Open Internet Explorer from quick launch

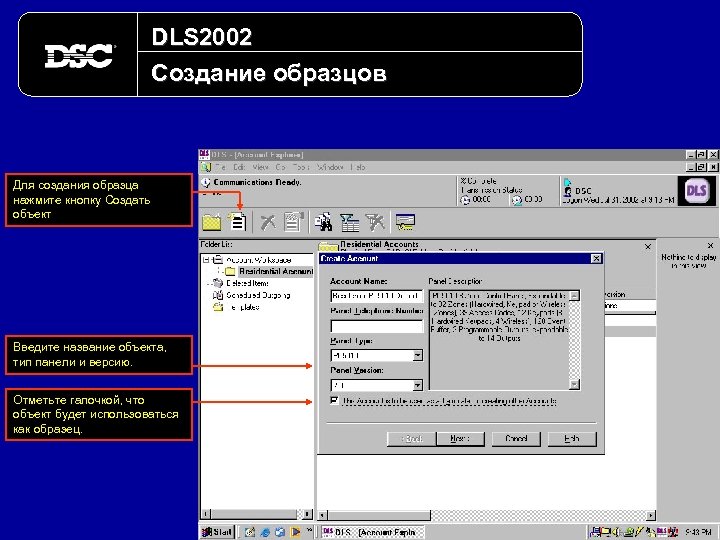pos(265,532)
